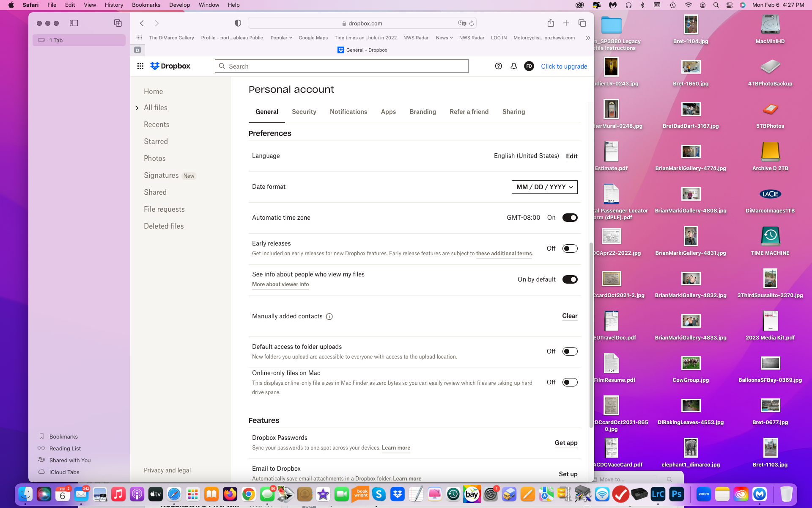The width and height of the screenshot is (812, 508).
Task: Launch Music from the Dock
Action: point(118,494)
